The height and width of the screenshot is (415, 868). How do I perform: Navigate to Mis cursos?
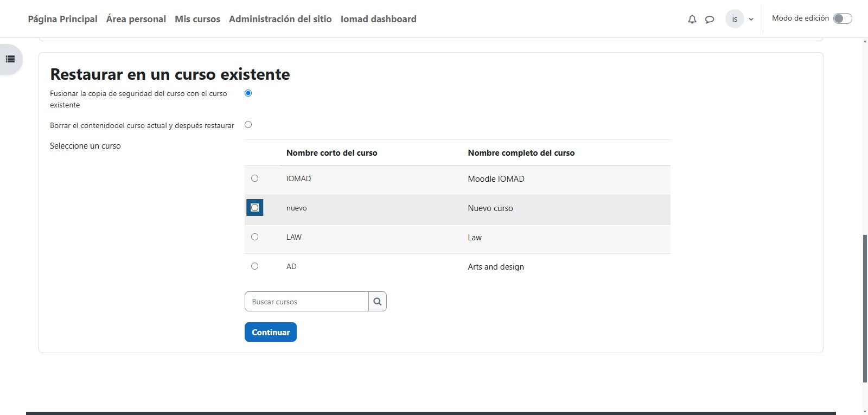click(x=197, y=19)
